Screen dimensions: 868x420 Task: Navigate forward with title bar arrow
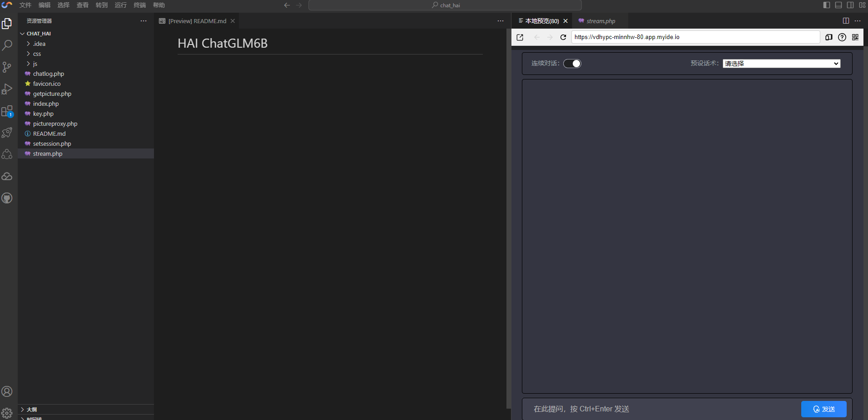[299, 5]
